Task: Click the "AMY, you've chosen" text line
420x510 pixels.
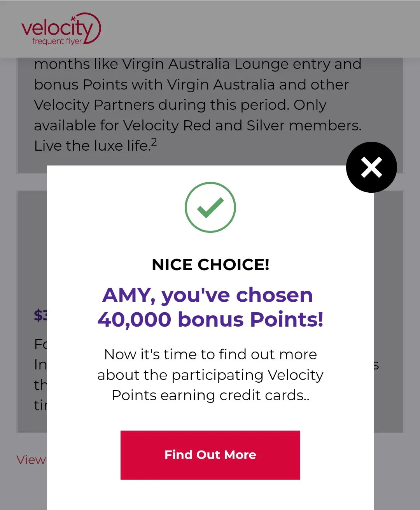Action: point(208,295)
